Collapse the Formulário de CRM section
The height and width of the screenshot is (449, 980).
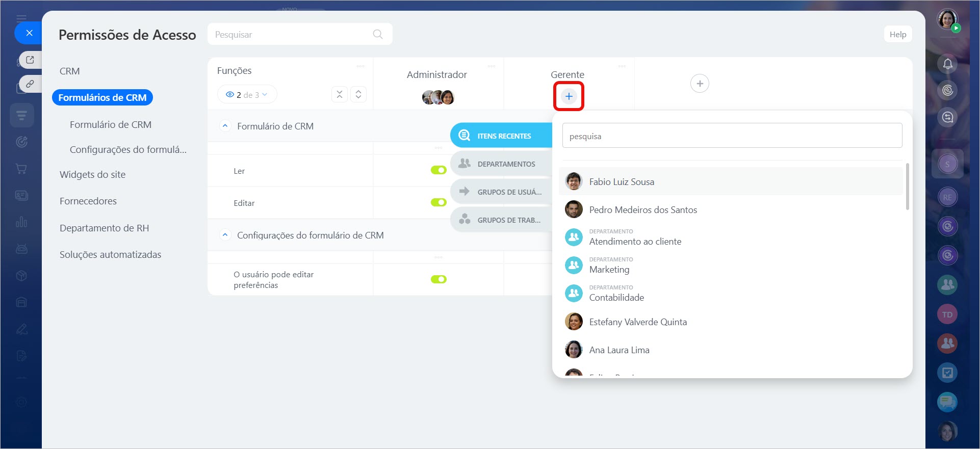pos(225,126)
